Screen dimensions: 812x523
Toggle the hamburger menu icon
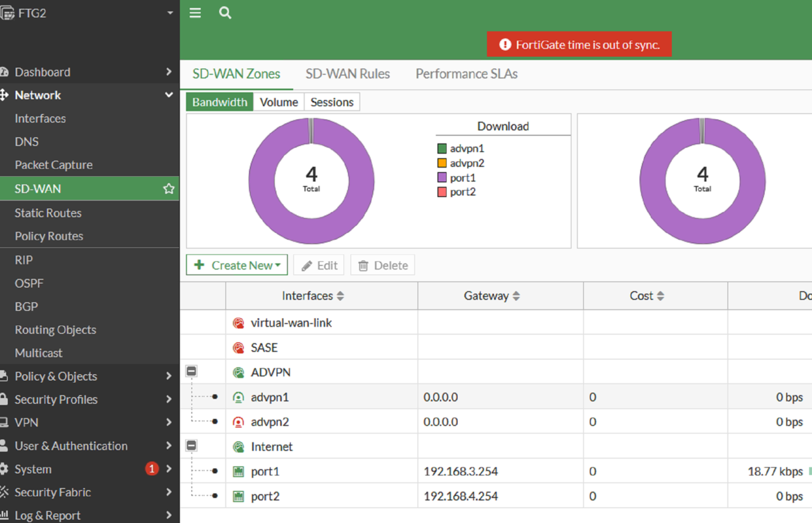click(195, 12)
